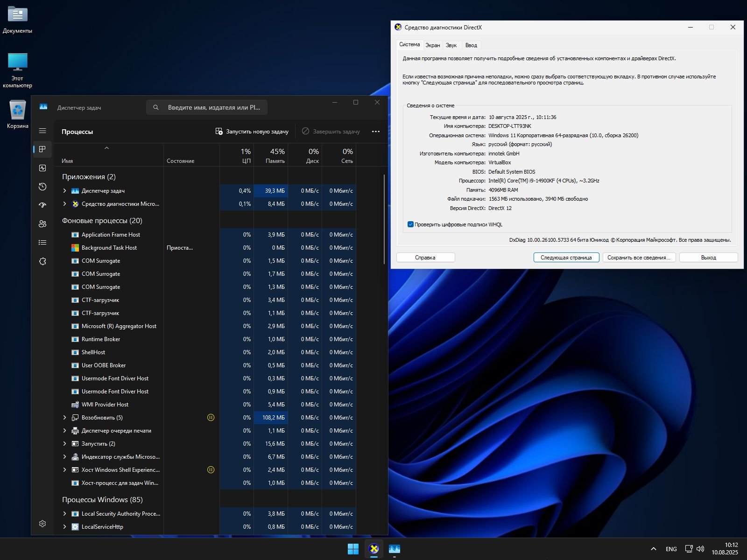The width and height of the screenshot is (747, 560).
Task: Expand Хост Windows Shell Experience row
Action: point(65,470)
